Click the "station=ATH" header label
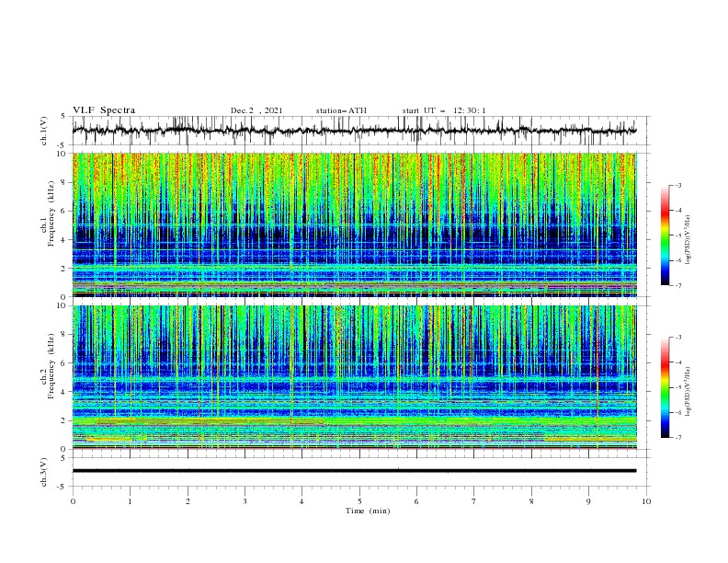 341,110
